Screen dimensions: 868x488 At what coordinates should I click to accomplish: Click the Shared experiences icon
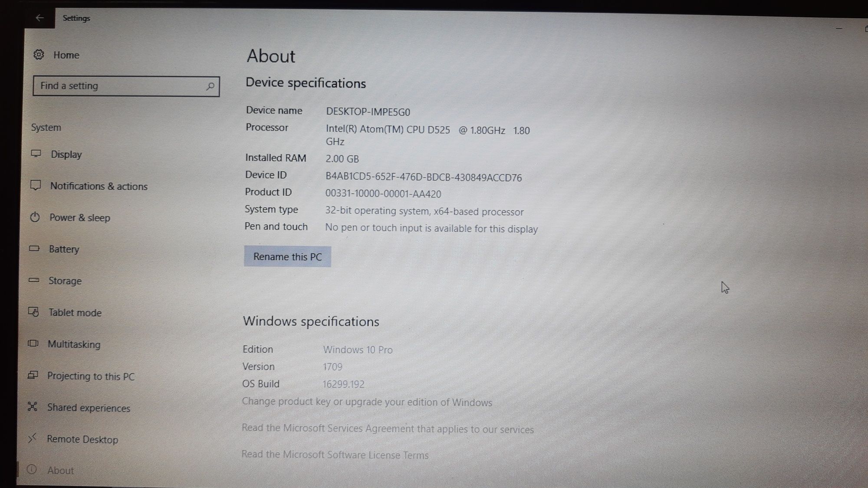(x=32, y=406)
